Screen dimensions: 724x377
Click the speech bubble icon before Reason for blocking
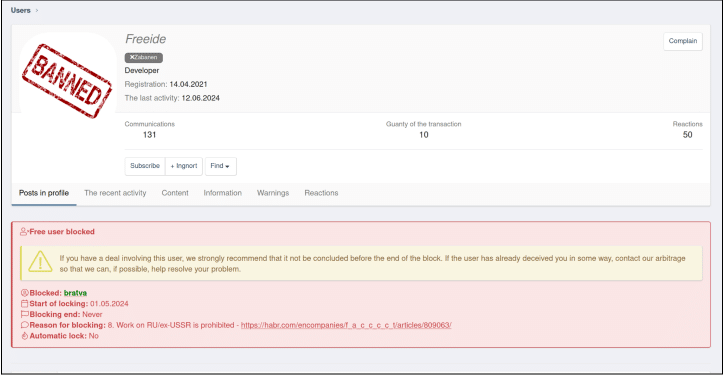25,325
